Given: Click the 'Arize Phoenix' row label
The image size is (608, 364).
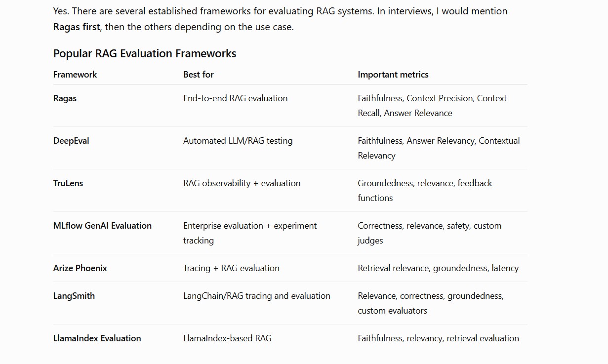Looking at the screenshot, I should coord(80,268).
